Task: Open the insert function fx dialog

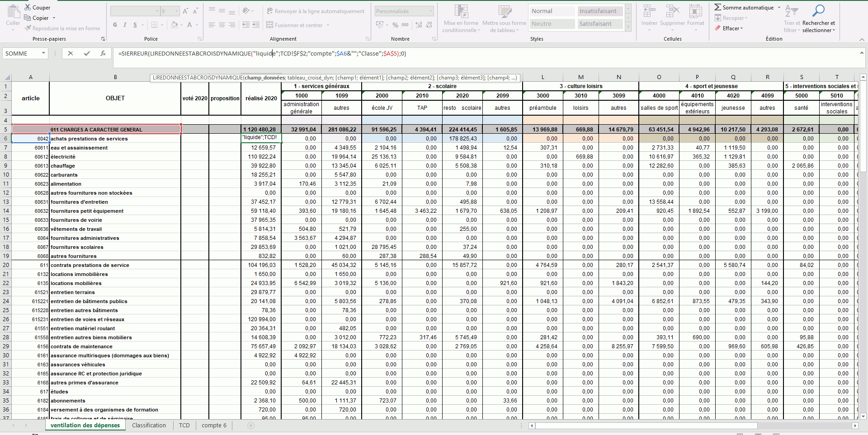Action: [x=103, y=53]
